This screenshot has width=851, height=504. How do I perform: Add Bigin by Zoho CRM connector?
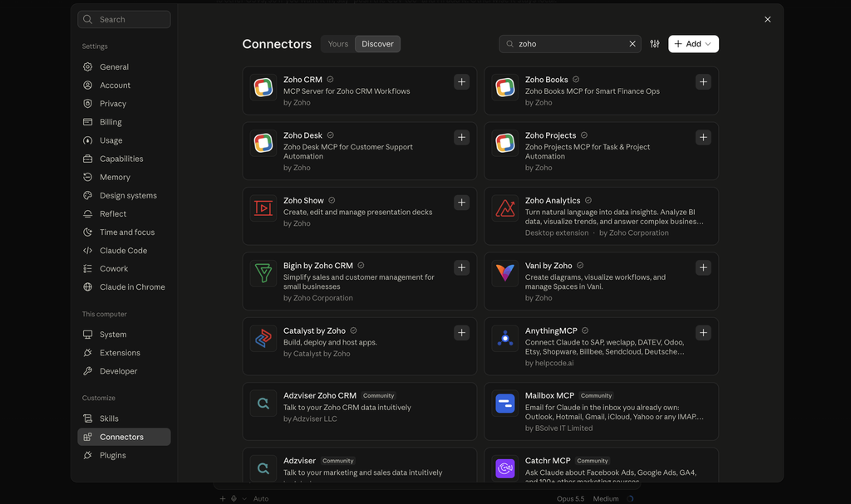tap(461, 267)
